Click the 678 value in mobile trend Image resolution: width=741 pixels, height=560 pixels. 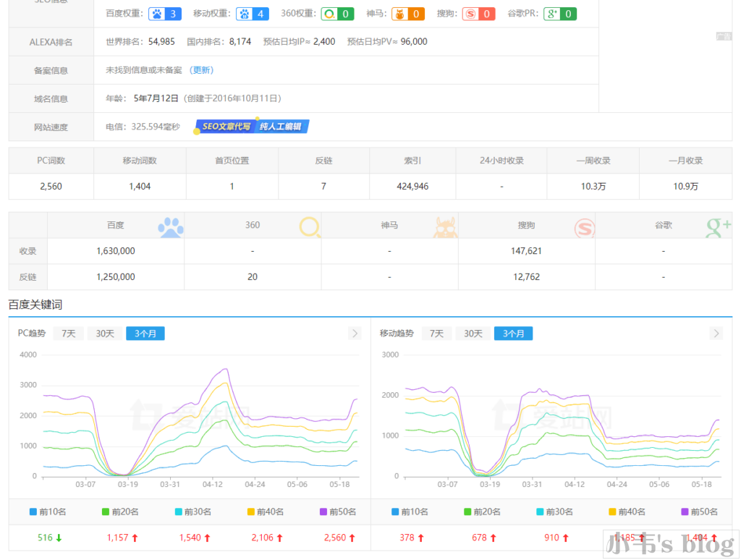(479, 538)
